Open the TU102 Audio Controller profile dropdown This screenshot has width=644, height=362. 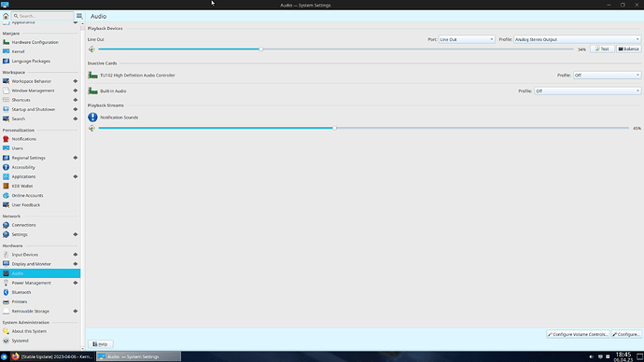click(607, 76)
